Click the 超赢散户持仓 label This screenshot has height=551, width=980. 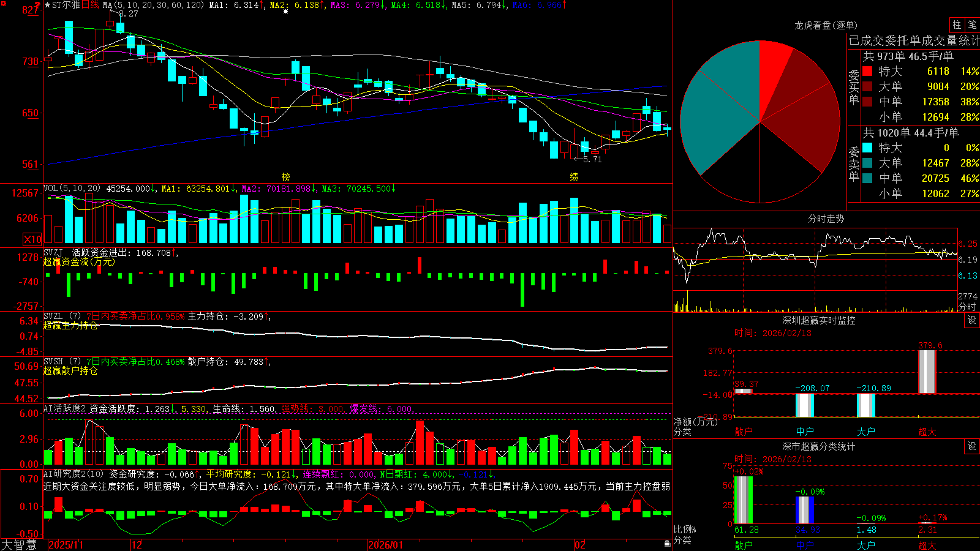70,370
